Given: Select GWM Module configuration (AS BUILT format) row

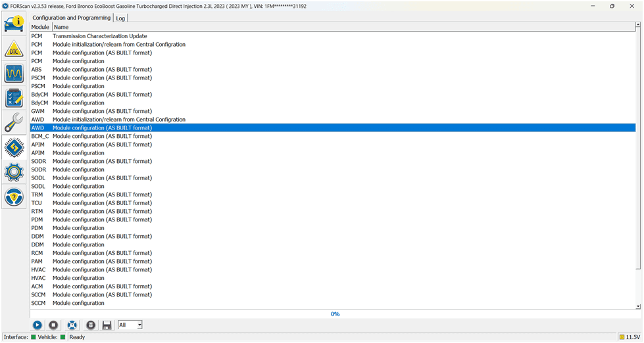Looking at the screenshot, I should click(x=333, y=111).
